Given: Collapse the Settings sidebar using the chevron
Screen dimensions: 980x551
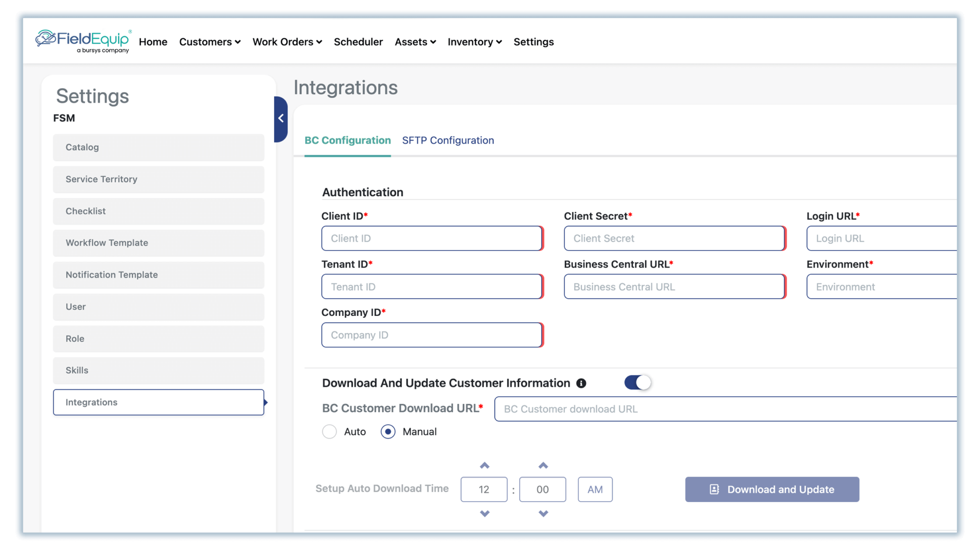Looking at the screenshot, I should 281,118.
